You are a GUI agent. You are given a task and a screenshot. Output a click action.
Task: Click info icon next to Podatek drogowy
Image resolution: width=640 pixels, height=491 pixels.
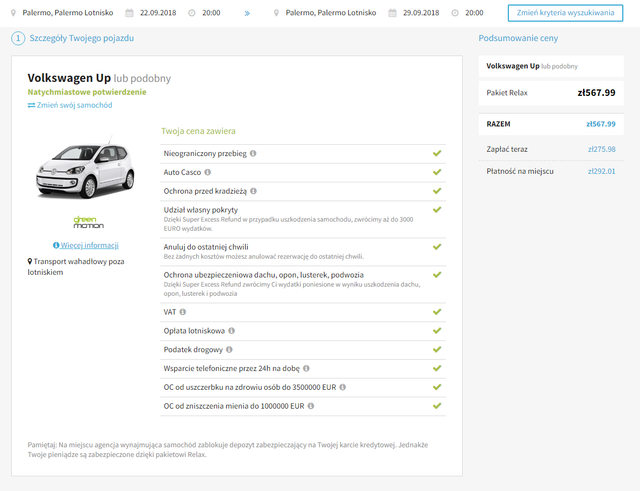point(229,349)
